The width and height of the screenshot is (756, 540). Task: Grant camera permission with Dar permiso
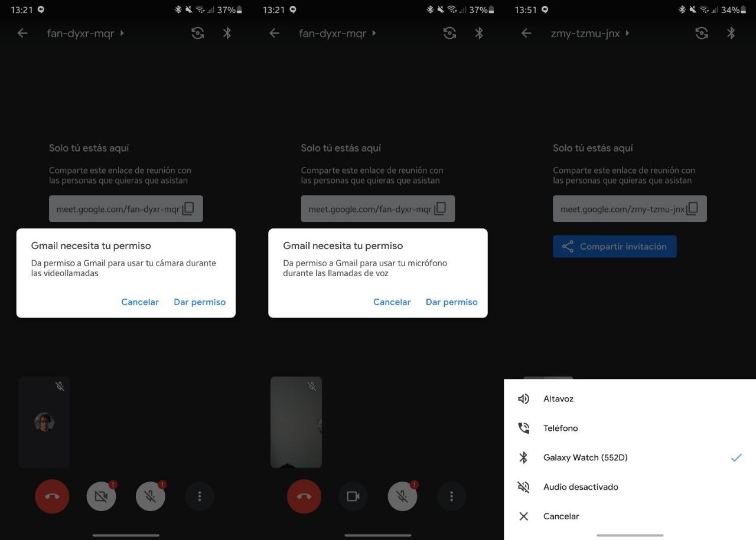[200, 302]
